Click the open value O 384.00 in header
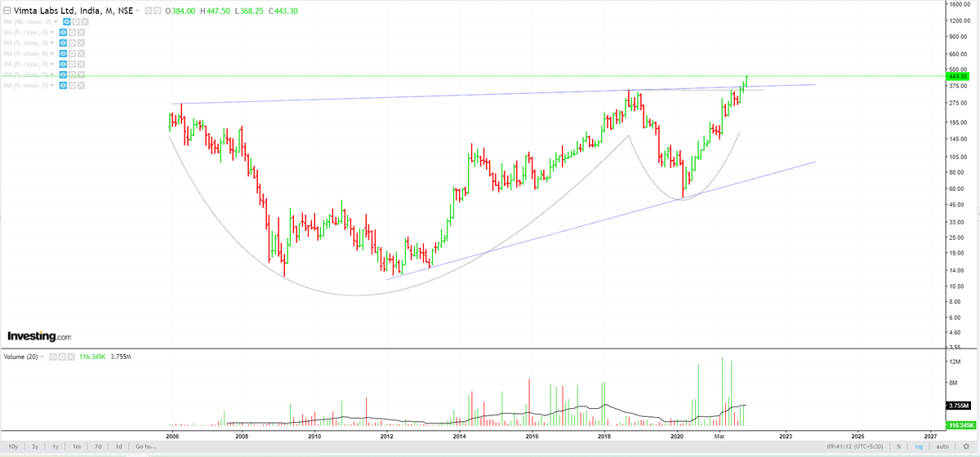 [x=180, y=11]
